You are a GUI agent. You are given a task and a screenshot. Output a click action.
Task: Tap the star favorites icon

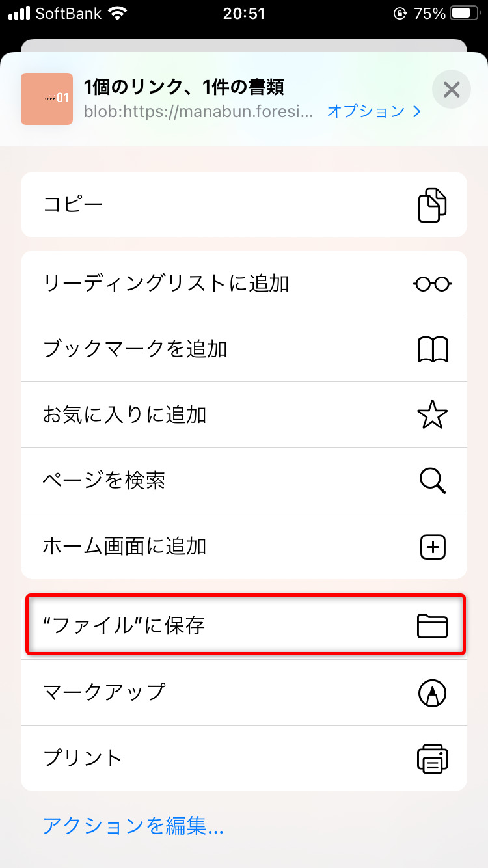[433, 414]
